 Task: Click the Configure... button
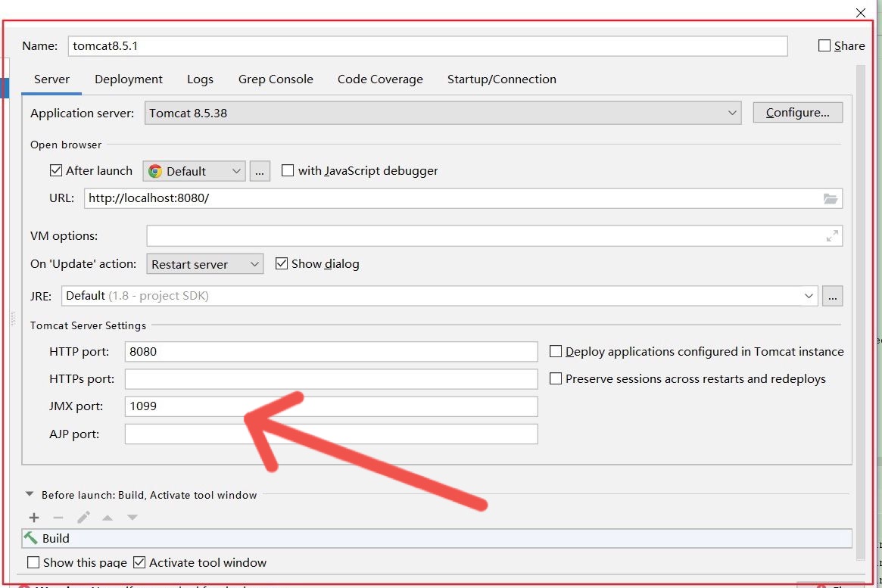coord(798,113)
